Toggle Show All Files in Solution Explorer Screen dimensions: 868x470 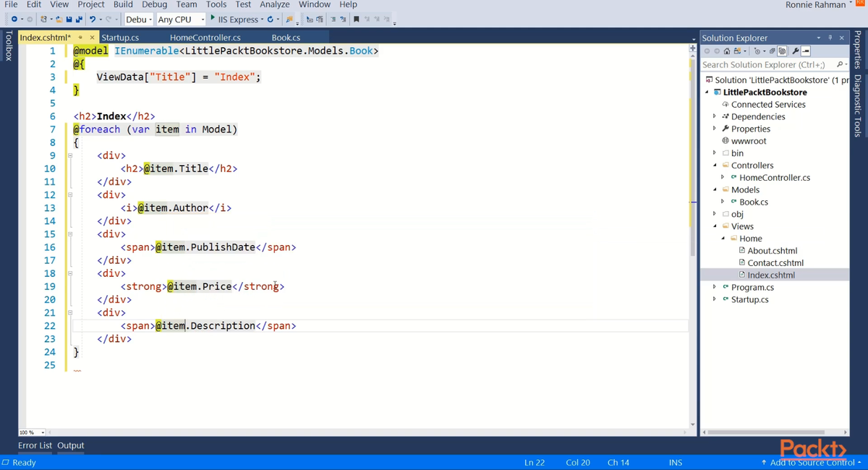point(782,51)
